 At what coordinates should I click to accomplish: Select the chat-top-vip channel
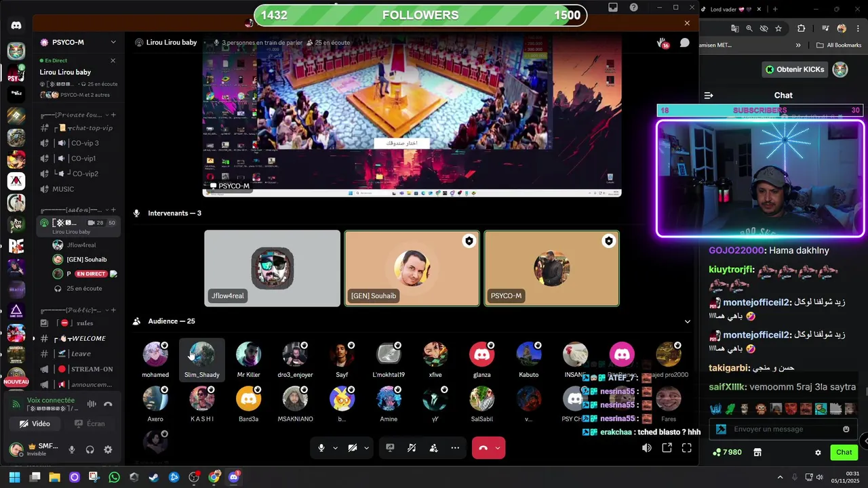78,128
